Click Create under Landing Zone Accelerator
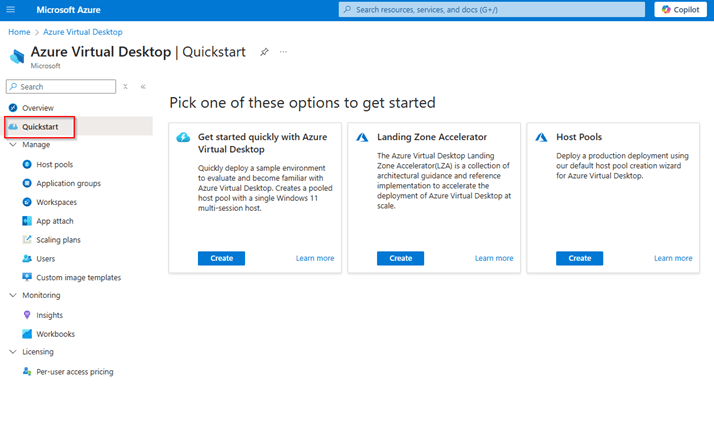This screenshot has width=714, height=438. [x=400, y=258]
